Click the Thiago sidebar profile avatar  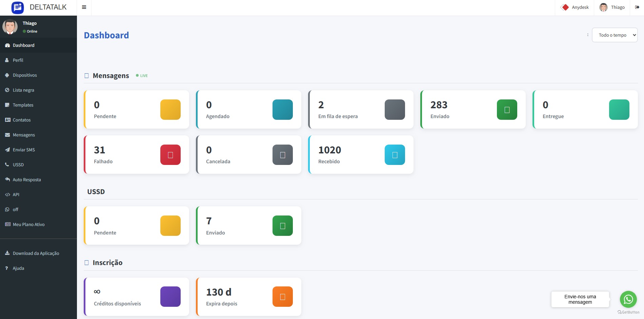pyautogui.click(x=10, y=27)
